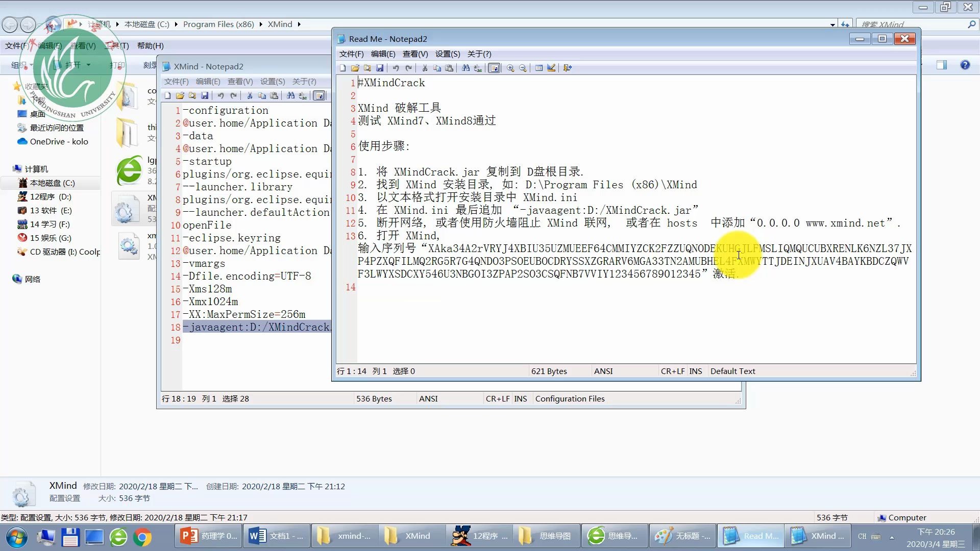The image size is (980, 551).
Task: Toggle INS mode in XMind Notepad2 status bar
Action: click(x=520, y=398)
